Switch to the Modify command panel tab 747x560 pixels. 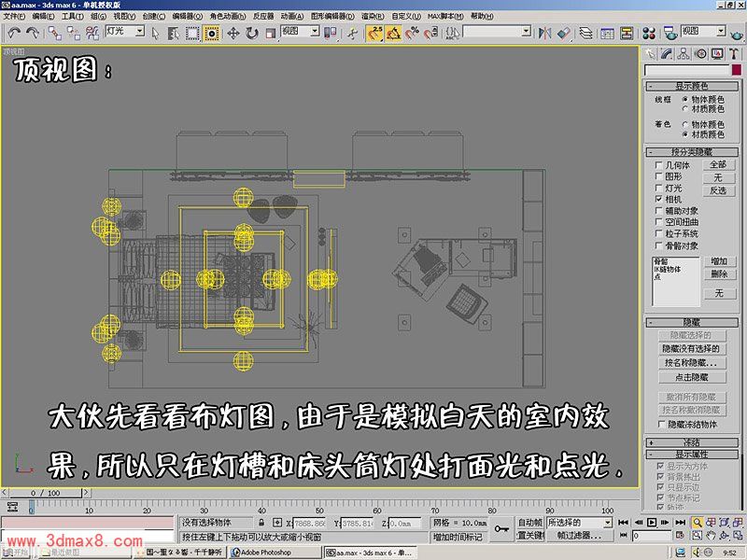[x=667, y=54]
